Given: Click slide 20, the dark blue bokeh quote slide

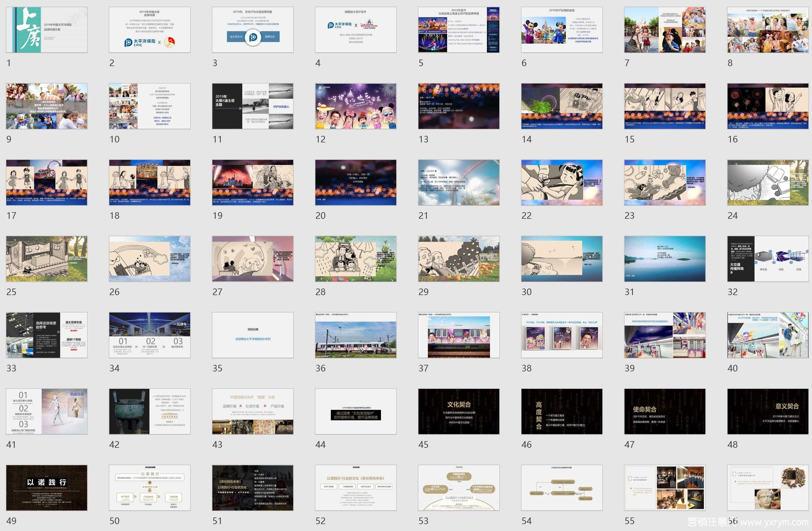Looking at the screenshot, I should 356,183.
